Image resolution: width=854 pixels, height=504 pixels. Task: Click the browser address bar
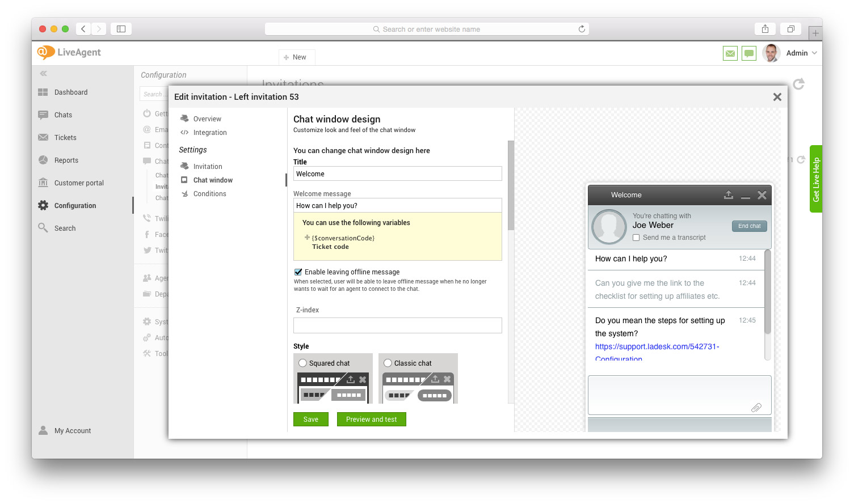pos(427,29)
